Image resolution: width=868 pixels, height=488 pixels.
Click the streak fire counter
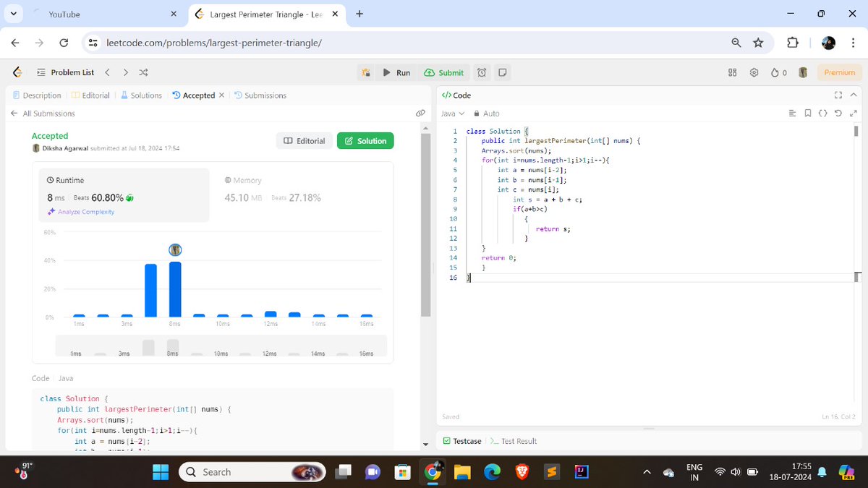tap(779, 72)
